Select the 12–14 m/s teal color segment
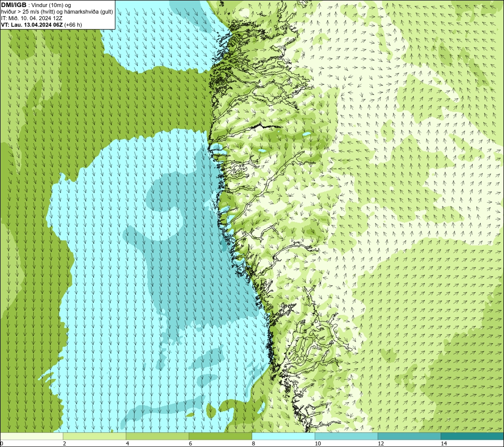This screenshot has width=504, height=447. coord(409,436)
